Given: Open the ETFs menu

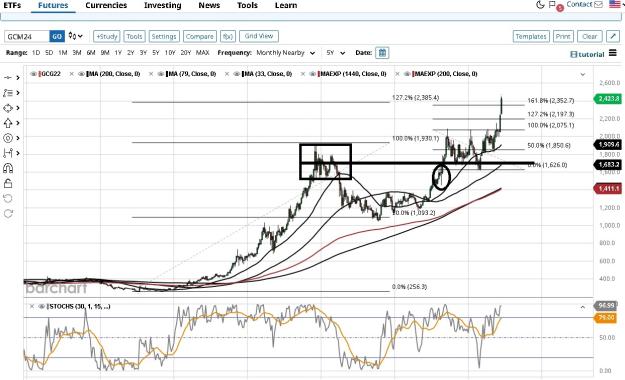Looking at the screenshot, I should click(12, 5).
